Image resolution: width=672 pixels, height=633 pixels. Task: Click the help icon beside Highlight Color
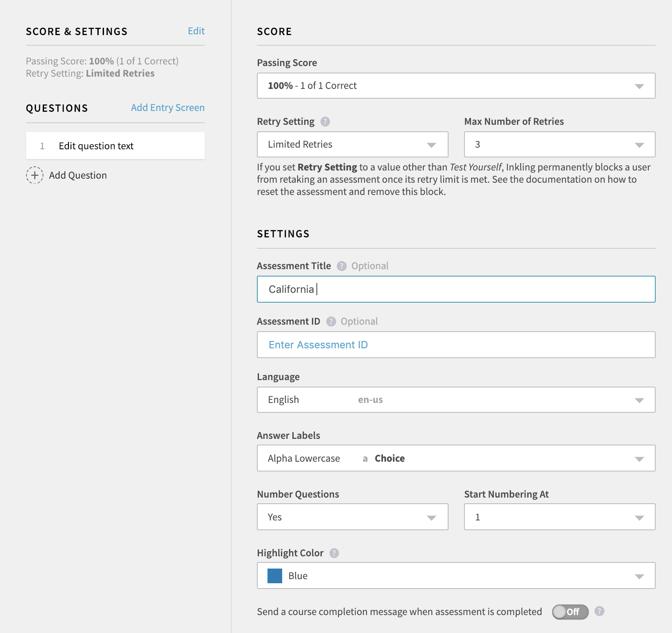coord(334,553)
